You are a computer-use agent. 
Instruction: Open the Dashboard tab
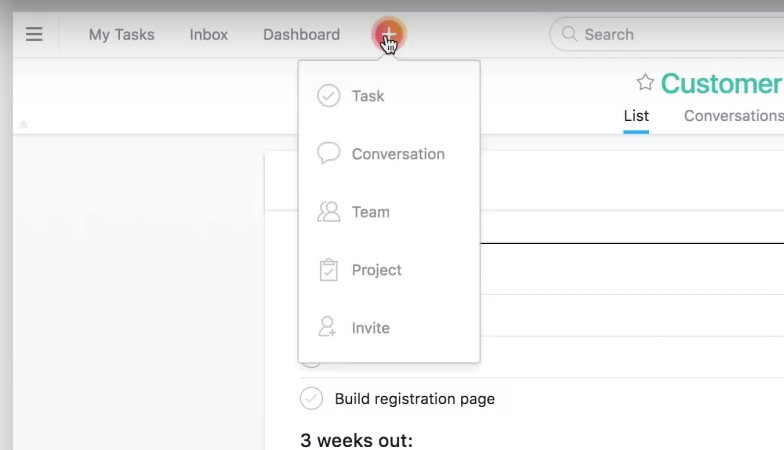tap(302, 34)
